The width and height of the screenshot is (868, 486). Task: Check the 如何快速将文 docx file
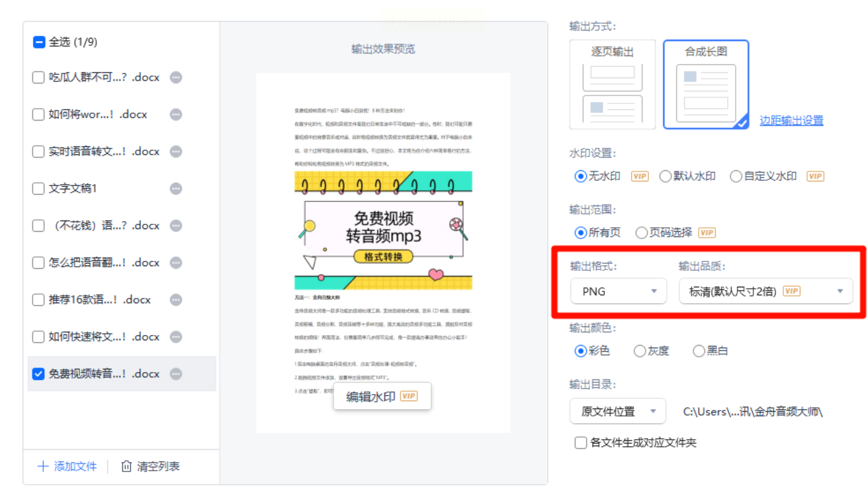tap(38, 337)
